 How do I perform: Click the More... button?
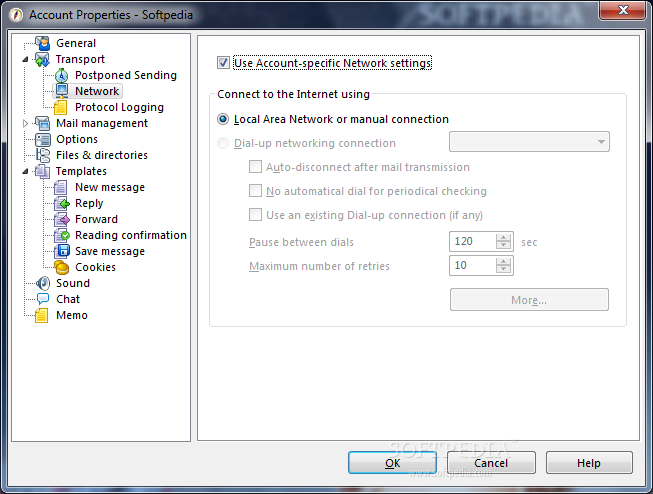point(529,300)
